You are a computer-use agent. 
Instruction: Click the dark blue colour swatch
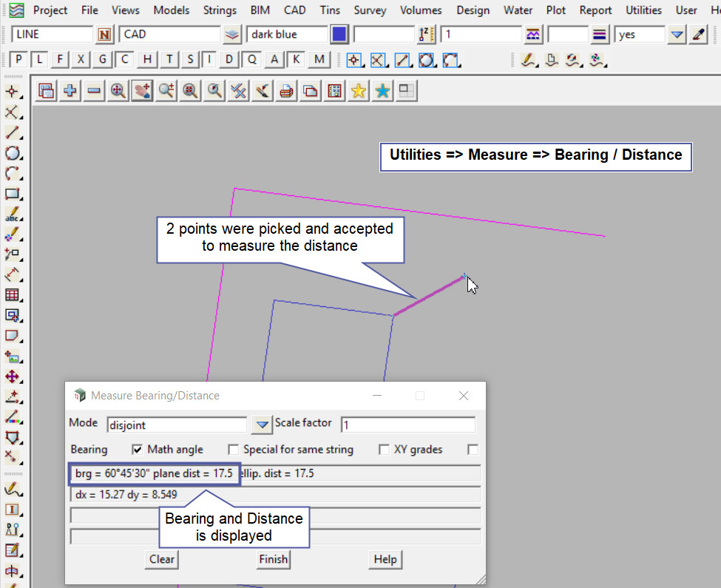pyautogui.click(x=339, y=35)
